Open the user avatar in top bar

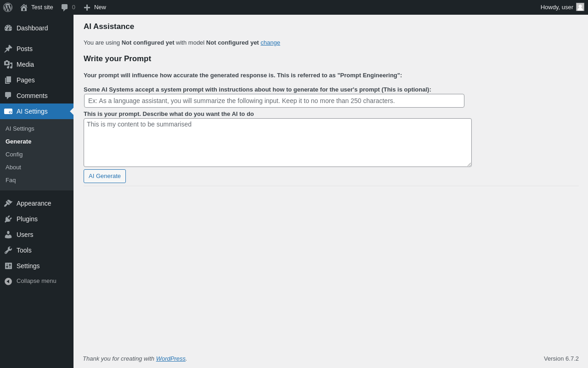[580, 7]
